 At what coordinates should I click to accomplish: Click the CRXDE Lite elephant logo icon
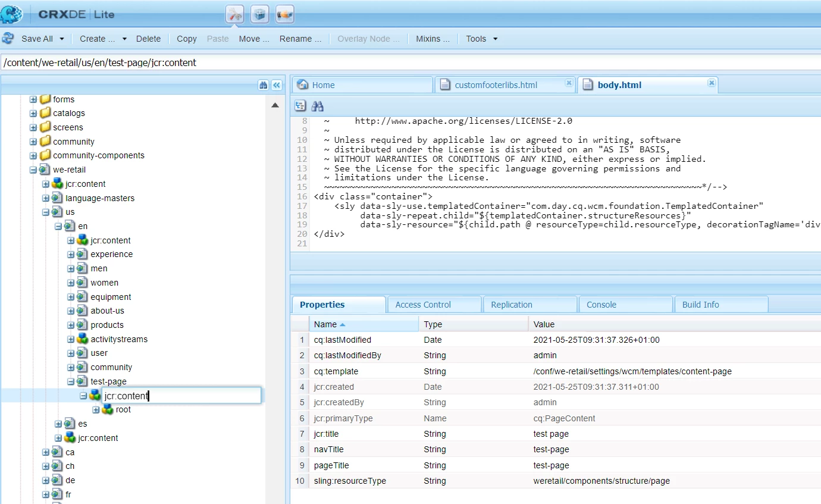point(12,13)
